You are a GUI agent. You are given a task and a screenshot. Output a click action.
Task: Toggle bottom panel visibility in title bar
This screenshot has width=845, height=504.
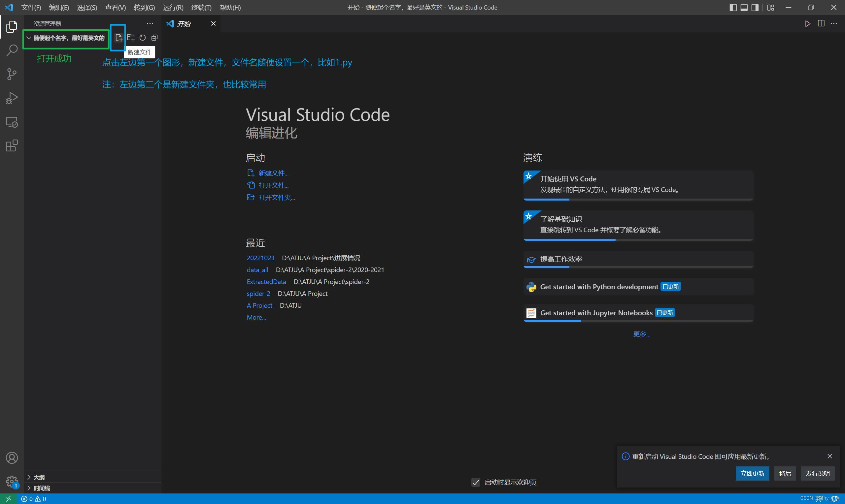(744, 8)
